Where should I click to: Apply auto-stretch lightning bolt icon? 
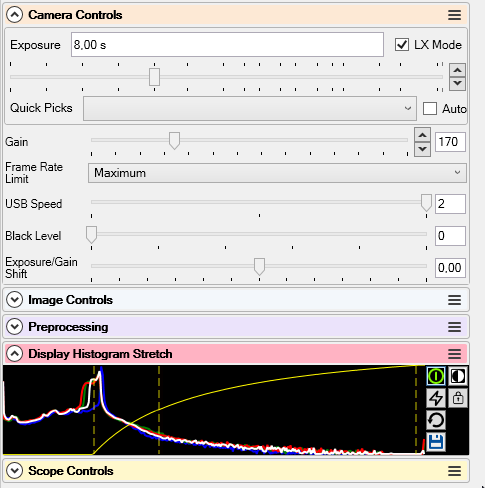(436, 398)
